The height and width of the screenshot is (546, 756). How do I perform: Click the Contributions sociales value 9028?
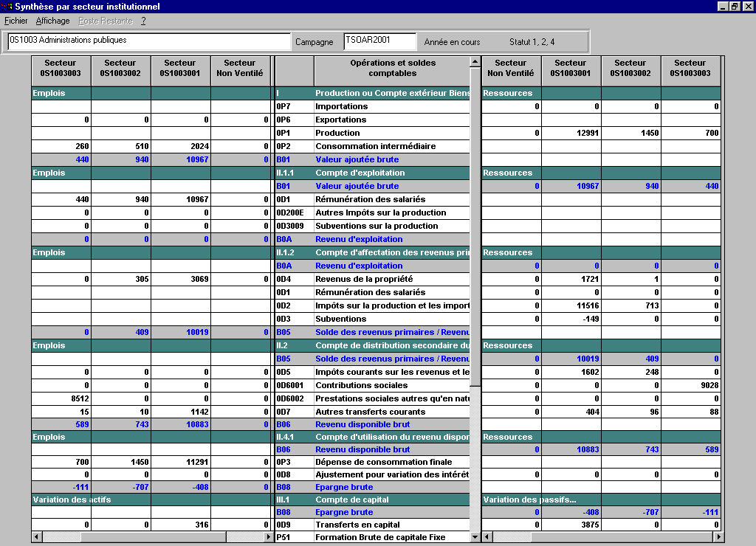[690, 386]
